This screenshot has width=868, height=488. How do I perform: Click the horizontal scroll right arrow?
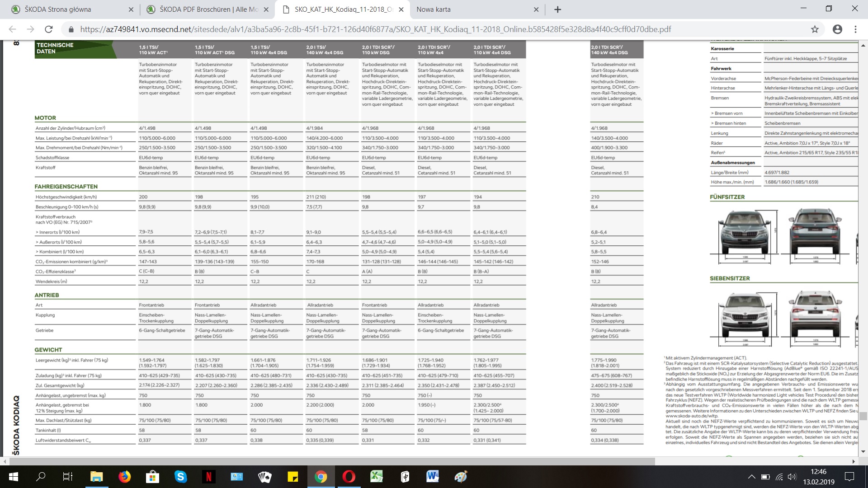coord(854,461)
